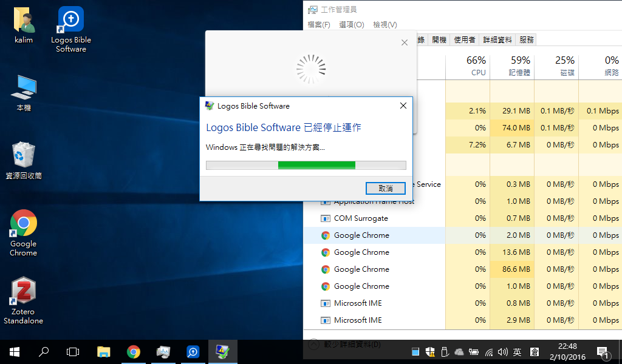Switch to the 服務 tab in Task Manager
Image resolution: width=622 pixels, height=364 pixels.
point(527,39)
